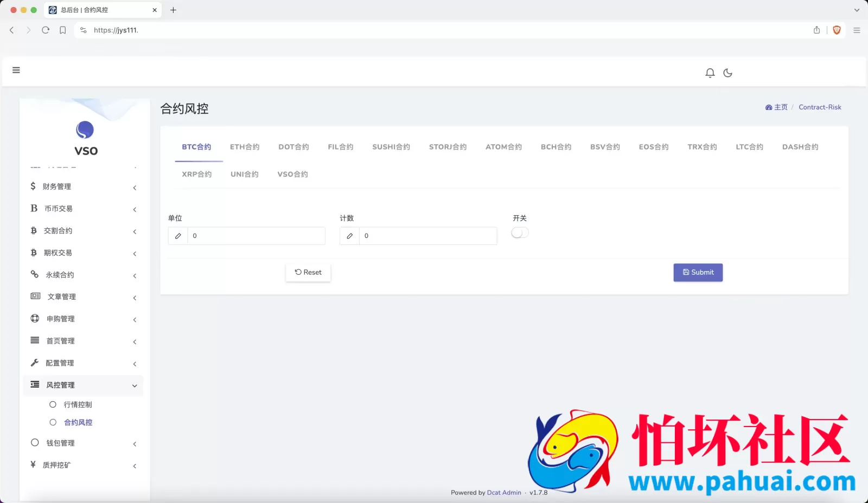Expand 期权交易 menu chevron
The height and width of the screenshot is (503, 868).
[x=135, y=254]
